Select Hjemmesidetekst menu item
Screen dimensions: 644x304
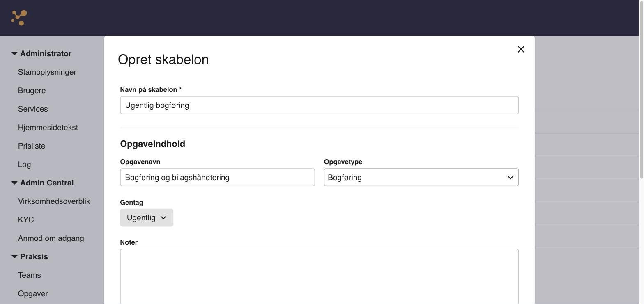48,128
